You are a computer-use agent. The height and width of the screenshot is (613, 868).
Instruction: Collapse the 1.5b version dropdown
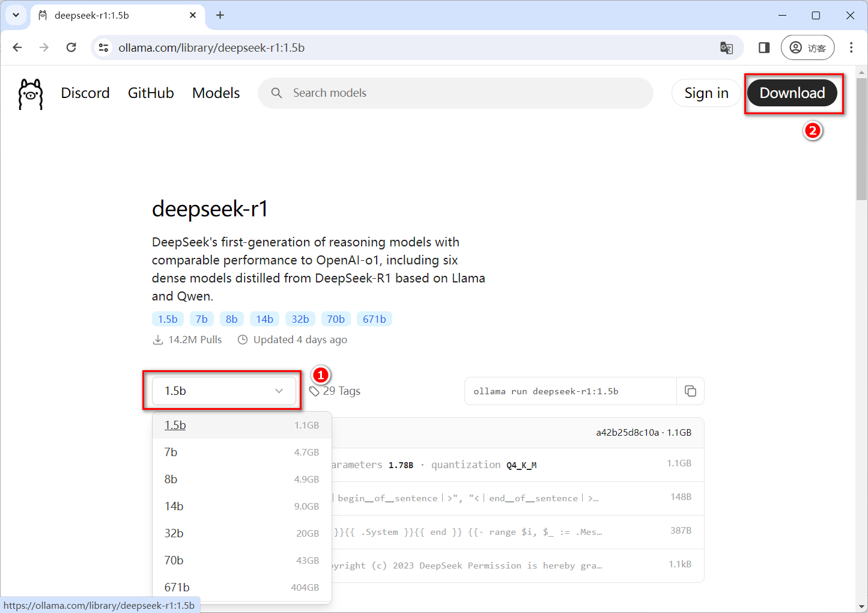coord(224,391)
